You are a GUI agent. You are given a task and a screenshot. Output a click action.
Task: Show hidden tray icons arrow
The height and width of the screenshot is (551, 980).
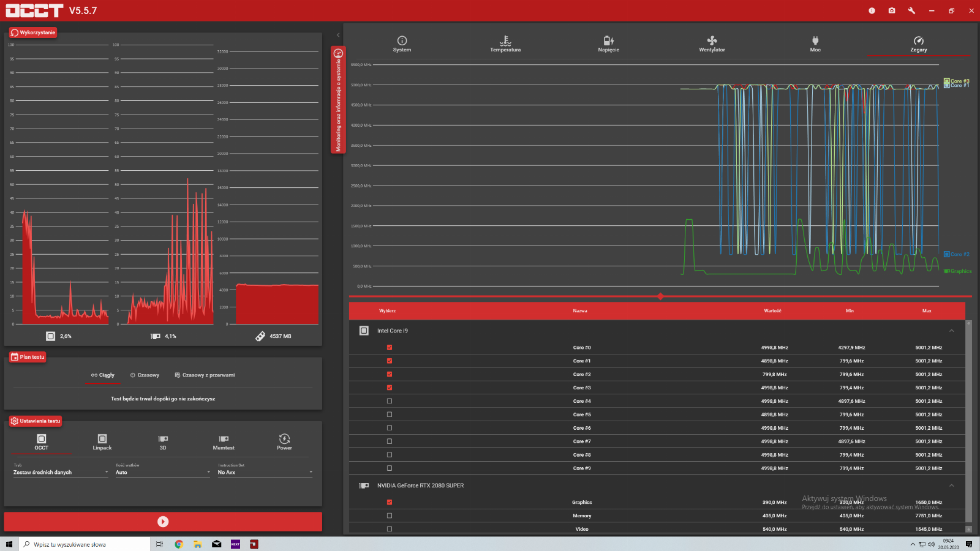(913, 544)
